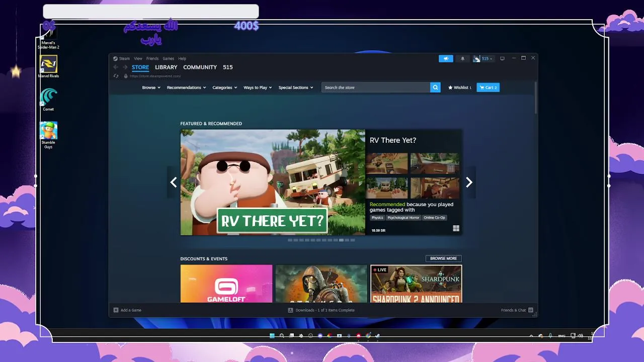The image size is (644, 362).
Task: Click the Physics tag
Action: 377,218
